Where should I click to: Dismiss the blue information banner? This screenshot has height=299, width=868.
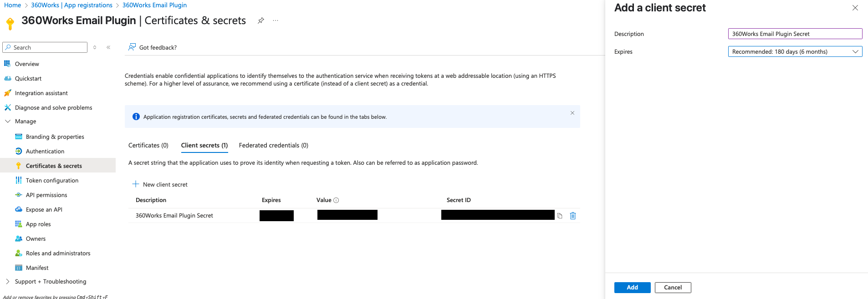pyautogui.click(x=572, y=113)
